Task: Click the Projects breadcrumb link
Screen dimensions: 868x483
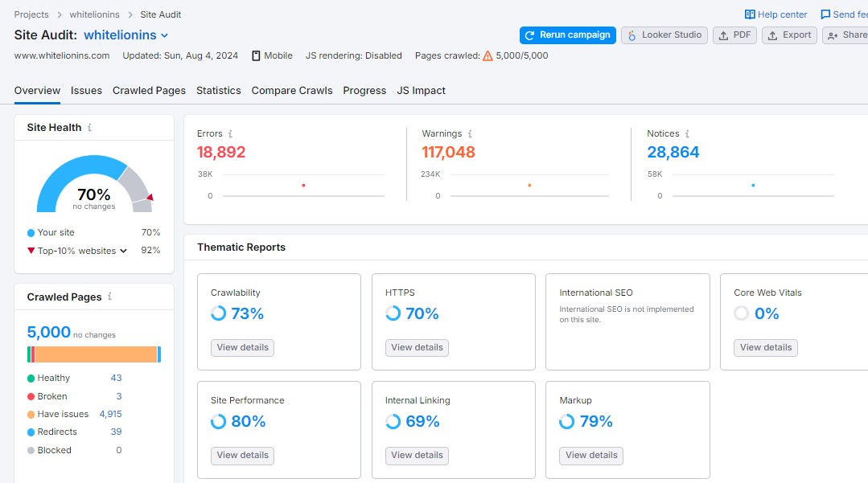Action: tap(31, 14)
